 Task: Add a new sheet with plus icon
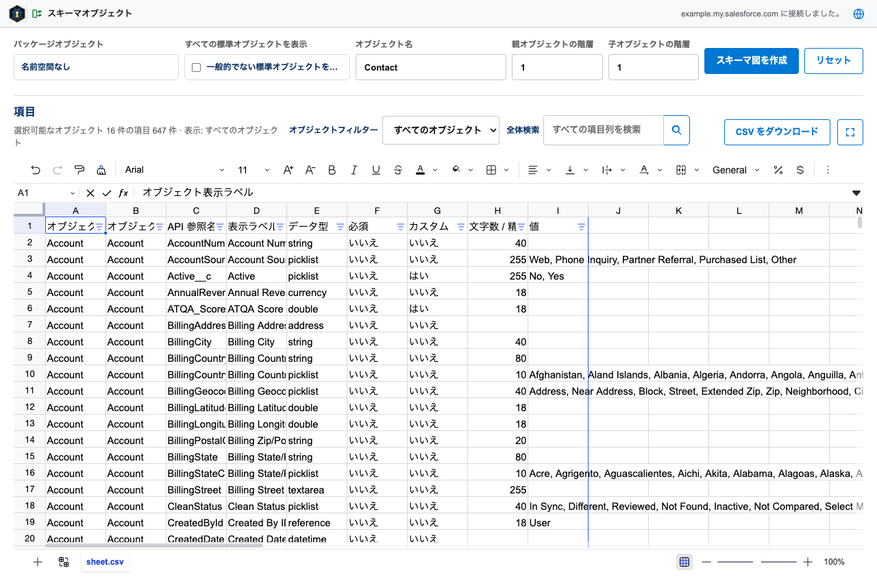pyautogui.click(x=38, y=562)
